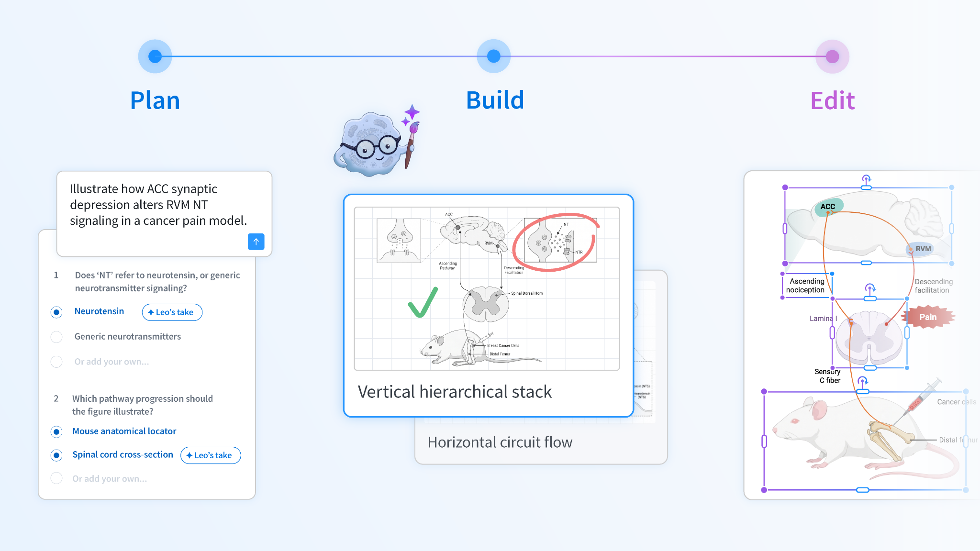The height and width of the screenshot is (551, 980).
Task: Click the rotate handle above the brain image
Action: pos(866,180)
